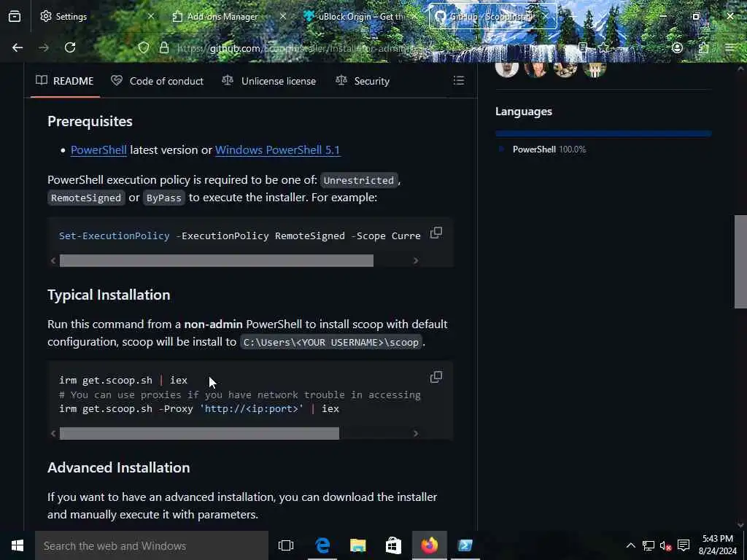Open Microsoft Store from the taskbar
Image resolution: width=747 pixels, height=560 pixels.
click(393, 545)
